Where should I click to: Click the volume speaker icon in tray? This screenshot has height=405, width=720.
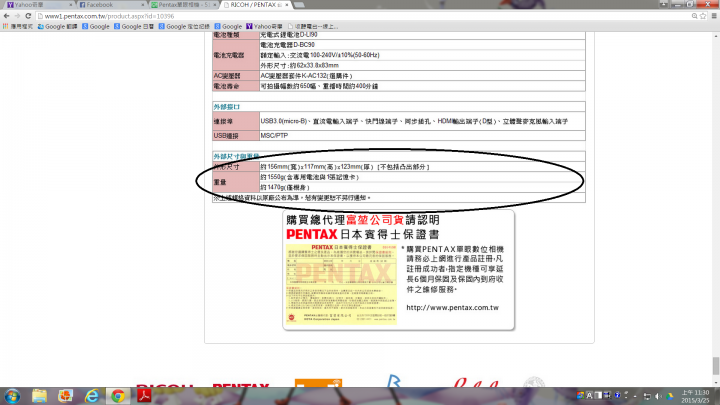658,396
